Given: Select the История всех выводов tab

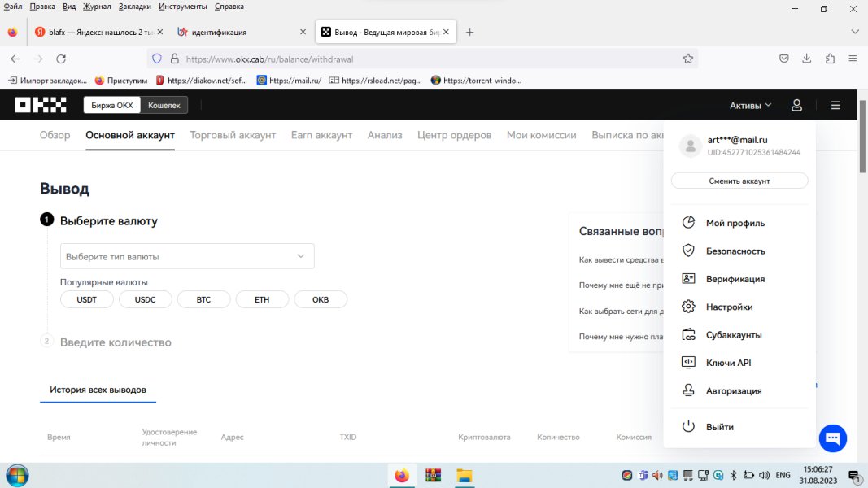Looking at the screenshot, I should point(98,390).
